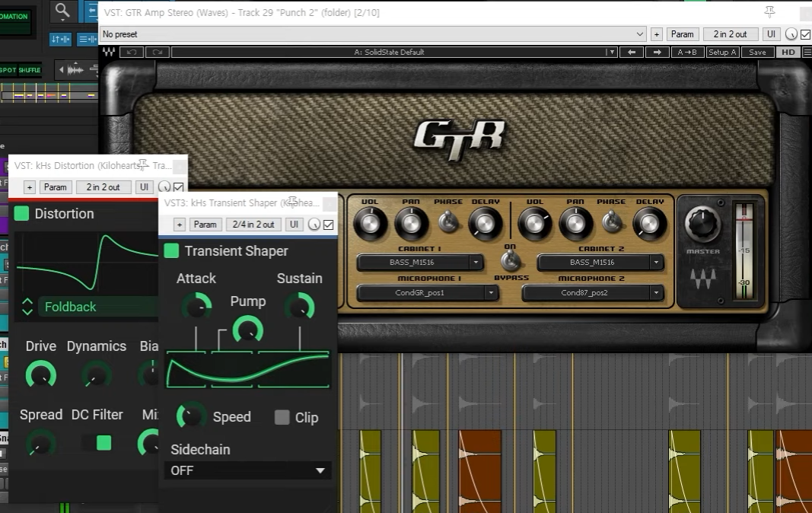This screenshot has width=812, height=513.
Task: Click the Distortion Spread knob
Action: [x=40, y=443]
